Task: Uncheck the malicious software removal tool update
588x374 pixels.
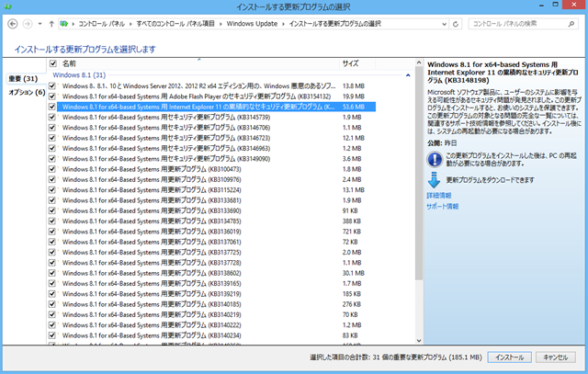Action: coord(52,85)
